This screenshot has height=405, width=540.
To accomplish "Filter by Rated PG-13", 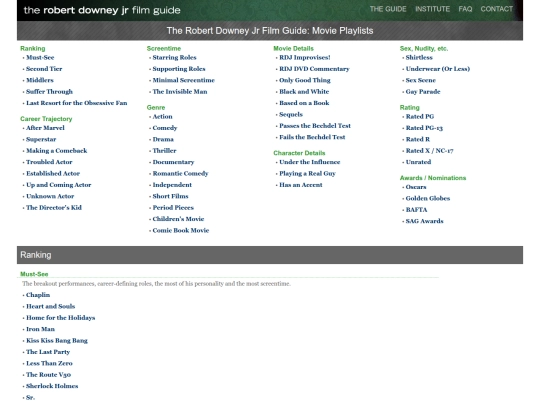I will point(424,128).
